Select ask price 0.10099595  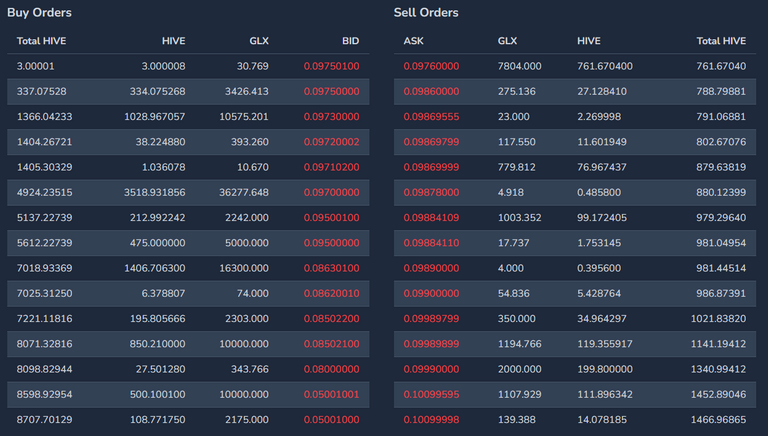click(432, 394)
